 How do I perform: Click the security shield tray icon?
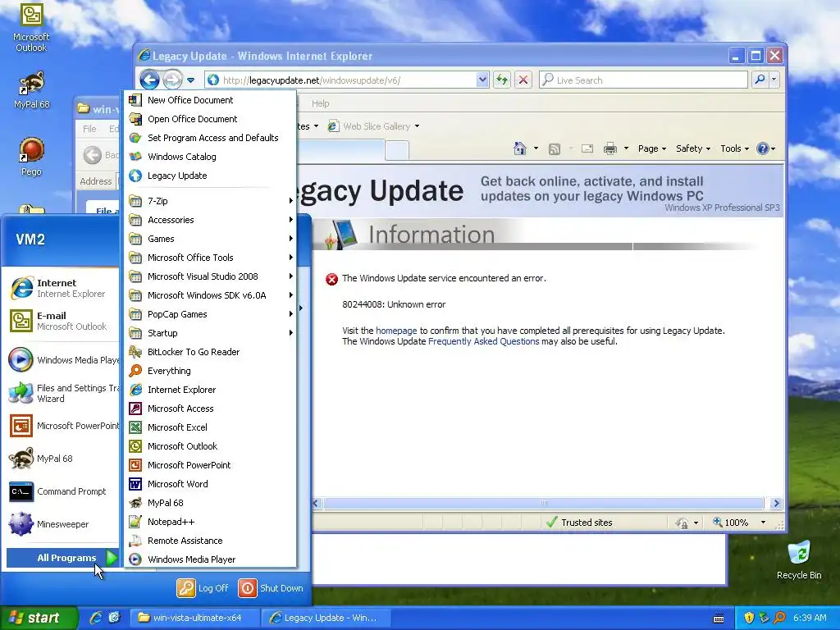(x=749, y=618)
